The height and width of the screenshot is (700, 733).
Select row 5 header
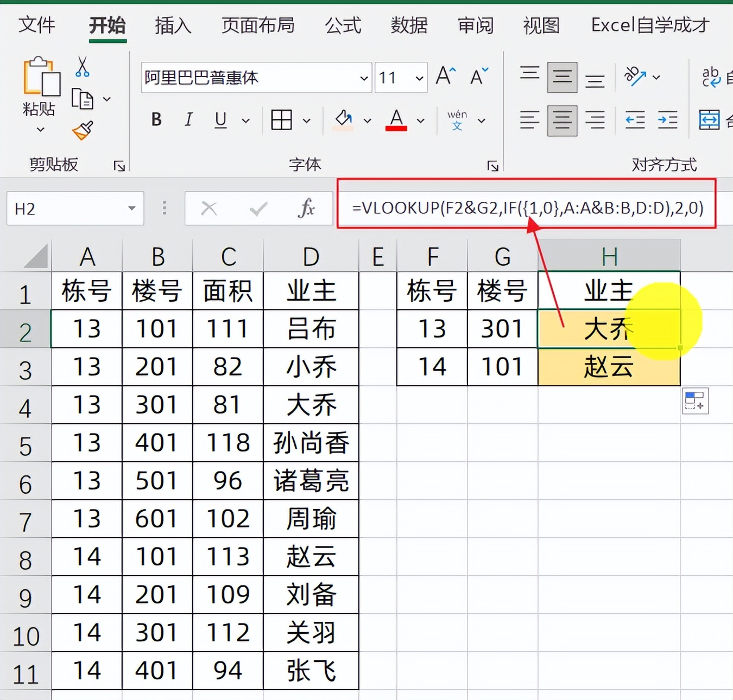[x=26, y=443]
